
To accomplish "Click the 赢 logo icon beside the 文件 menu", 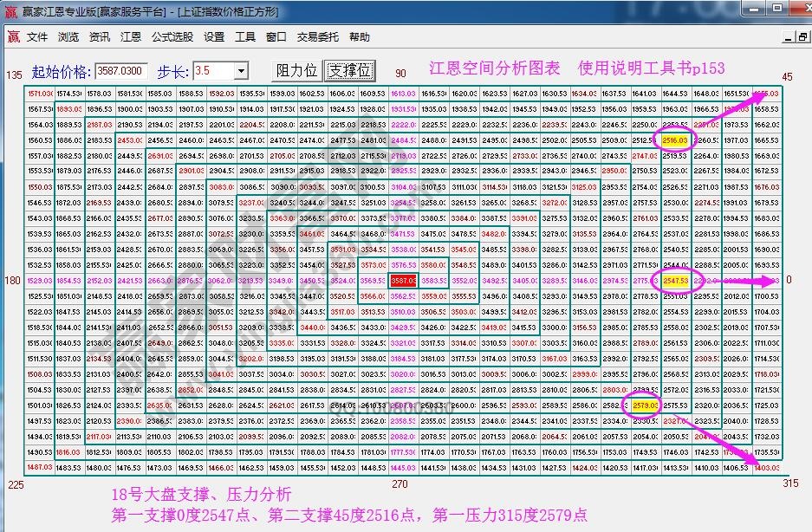I will [13, 36].
